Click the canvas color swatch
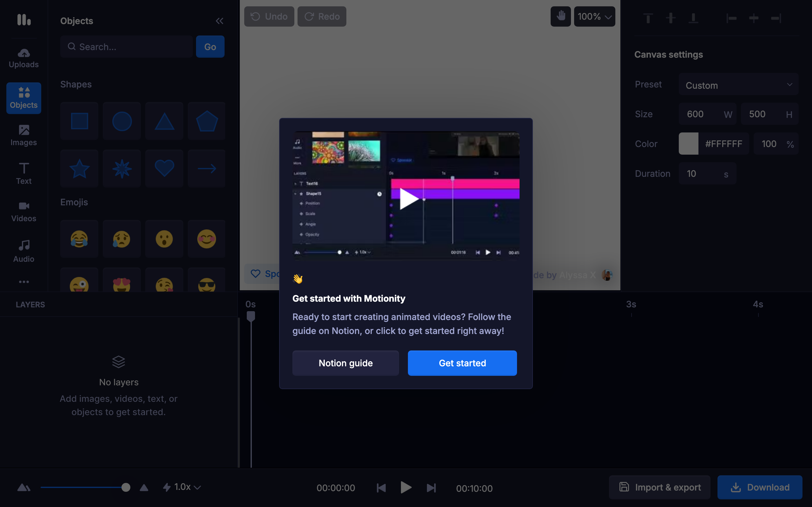 [x=688, y=144]
